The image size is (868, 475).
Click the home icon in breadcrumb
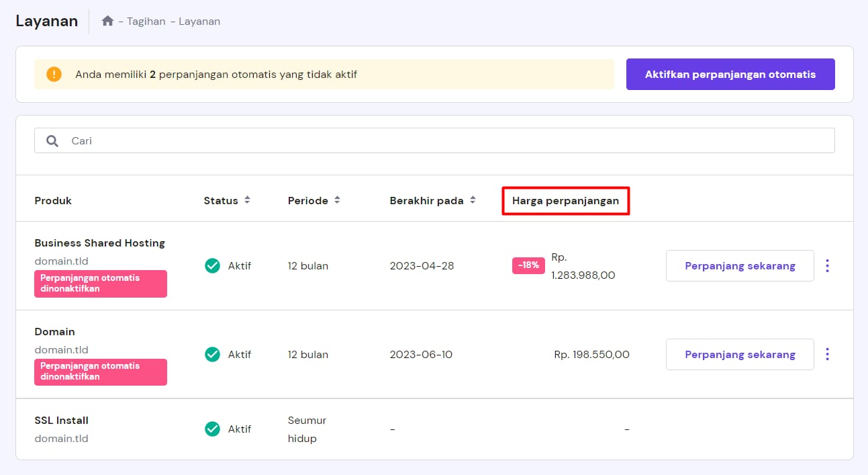[x=107, y=21]
